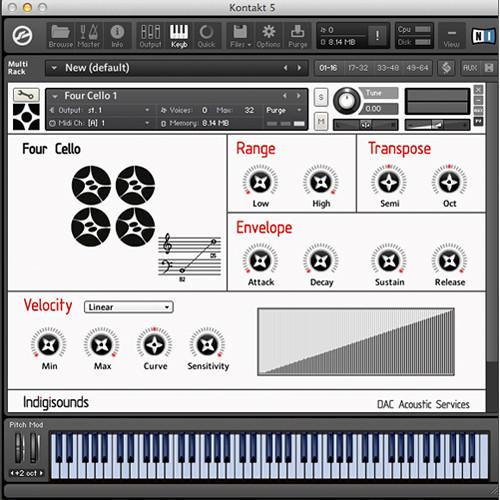Click the Envelope Release knob
Viewport: 500px width, 500px height.
pyautogui.click(x=449, y=261)
